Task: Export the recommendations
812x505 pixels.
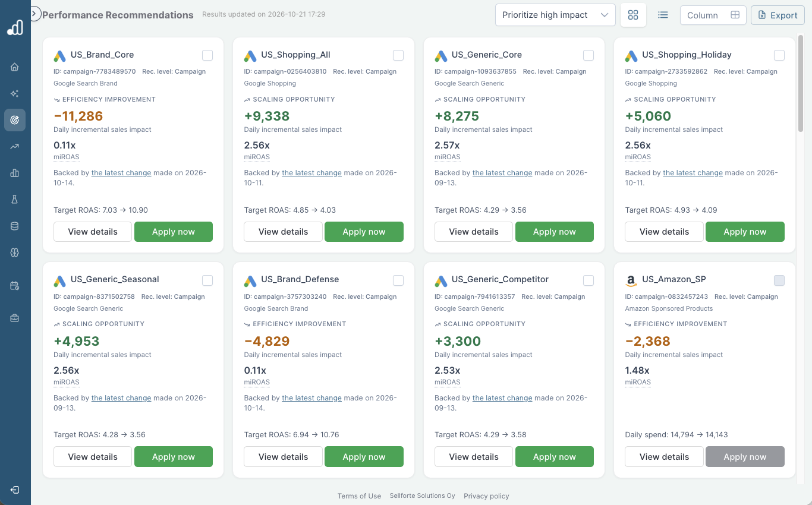Action: (778, 15)
